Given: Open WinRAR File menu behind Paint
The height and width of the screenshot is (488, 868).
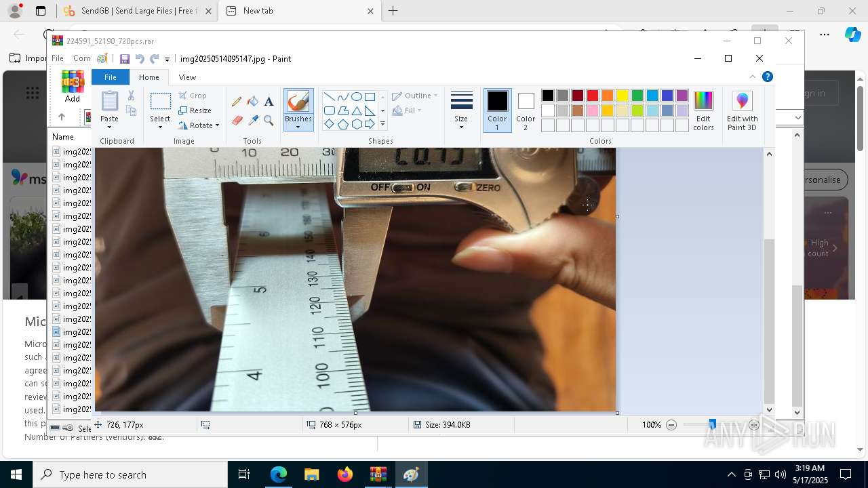Looking at the screenshot, I should 58,58.
